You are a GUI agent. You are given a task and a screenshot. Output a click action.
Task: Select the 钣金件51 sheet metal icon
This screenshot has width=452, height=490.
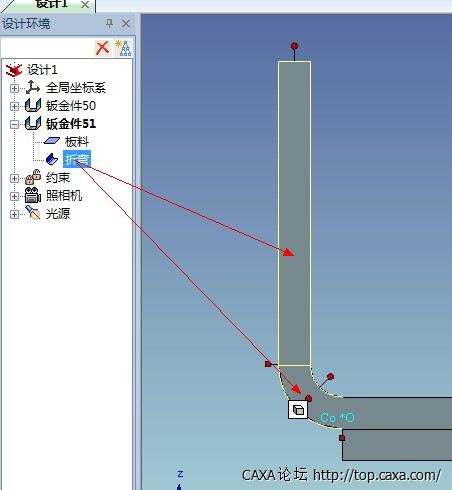[x=33, y=124]
